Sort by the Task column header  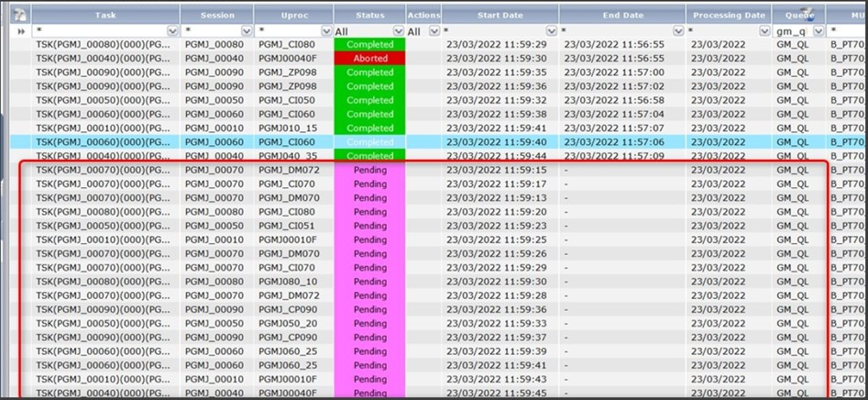tap(105, 15)
